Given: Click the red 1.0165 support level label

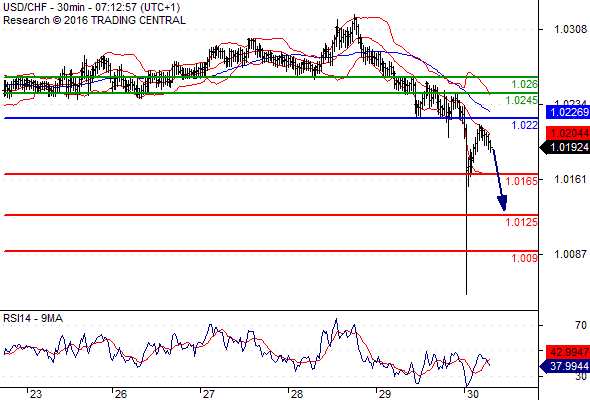Looking at the screenshot, I should click(x=522, y=181).
